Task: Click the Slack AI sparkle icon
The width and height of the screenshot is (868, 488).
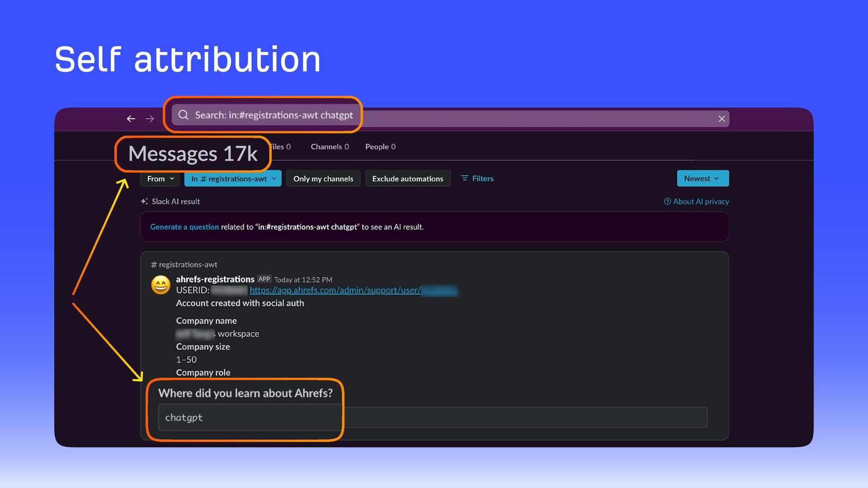Action: pos(144,202)
